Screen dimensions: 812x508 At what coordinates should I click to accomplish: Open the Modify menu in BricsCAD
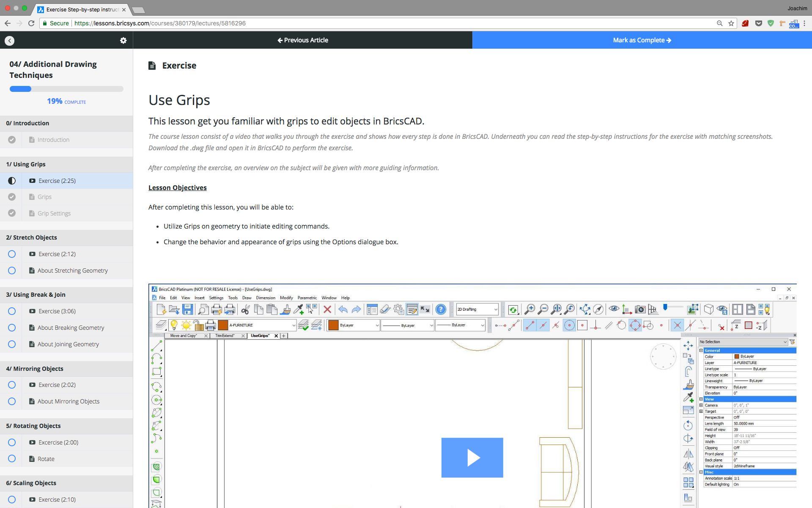(x=286, y=298)
